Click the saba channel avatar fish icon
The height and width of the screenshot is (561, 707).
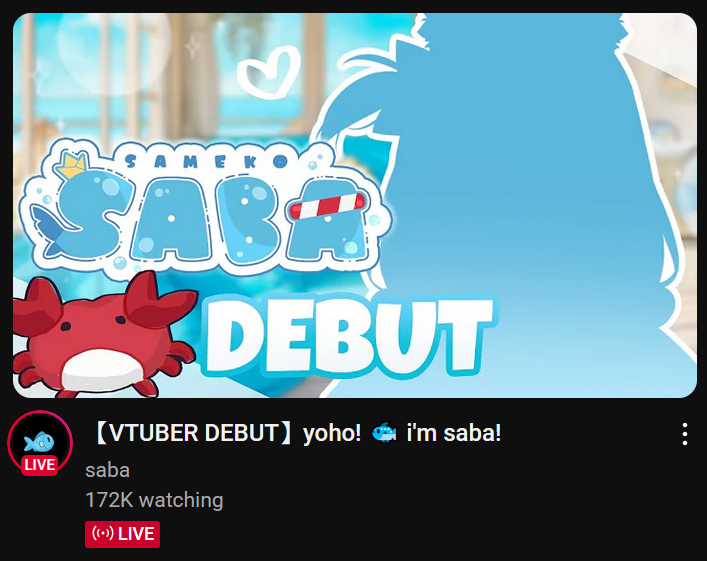click(x=40, y=441)
